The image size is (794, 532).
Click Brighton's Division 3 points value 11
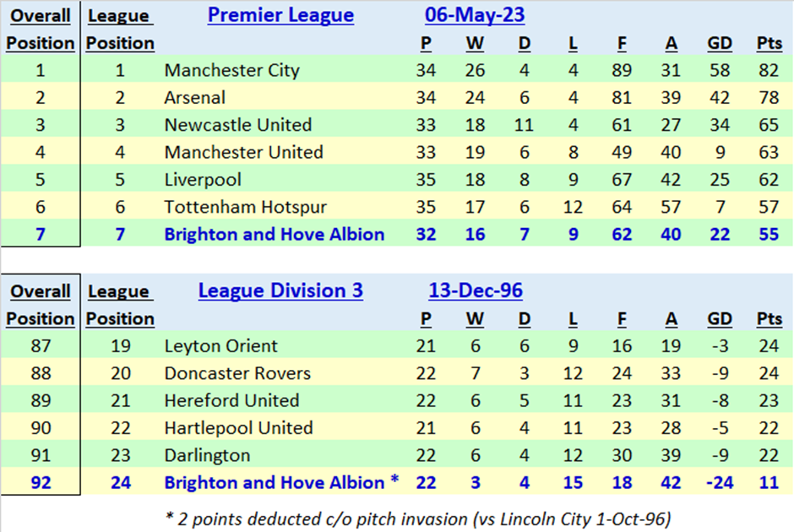(769, 482)
